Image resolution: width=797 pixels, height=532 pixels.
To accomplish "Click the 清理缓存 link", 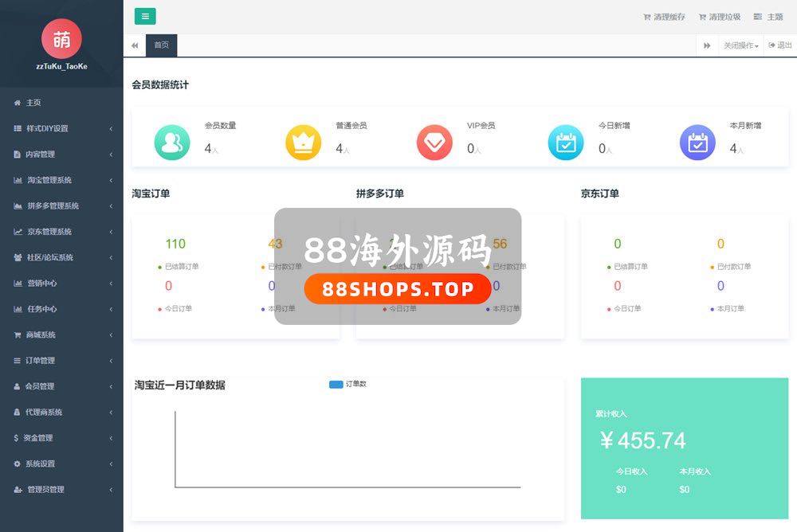I will 664,17.
